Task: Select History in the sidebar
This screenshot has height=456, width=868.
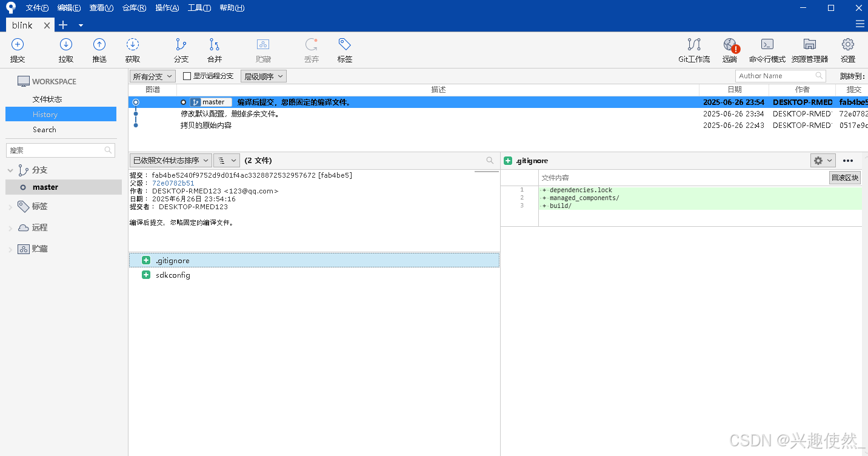Action: coord(61,114)
